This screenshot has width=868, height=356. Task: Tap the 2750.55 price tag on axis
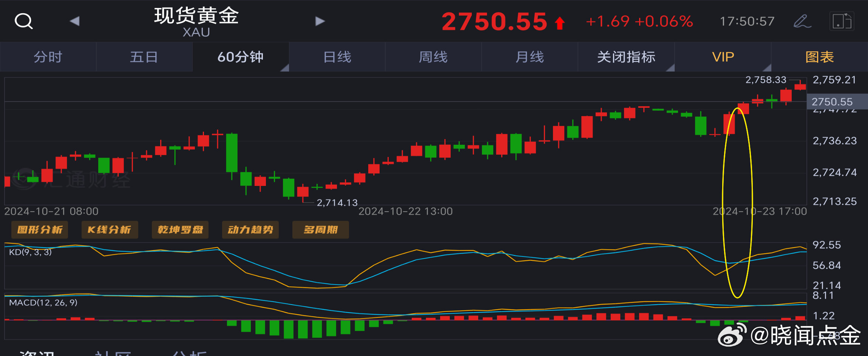[837, 102]
